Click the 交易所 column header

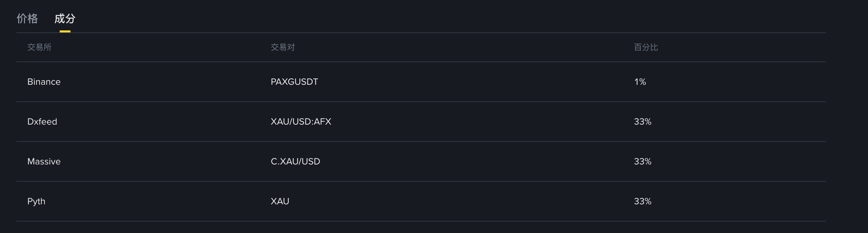(x=39, y=47)
